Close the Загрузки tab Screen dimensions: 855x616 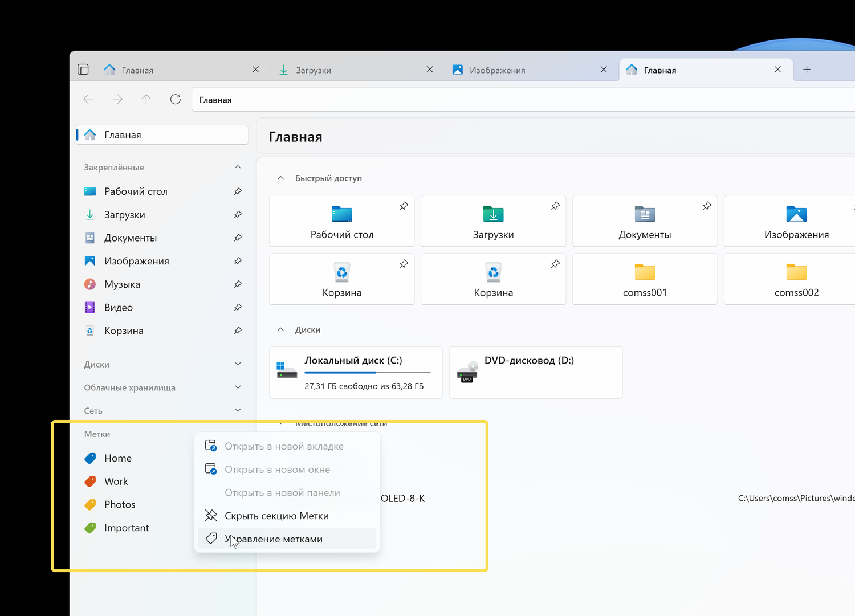(430, 70)
